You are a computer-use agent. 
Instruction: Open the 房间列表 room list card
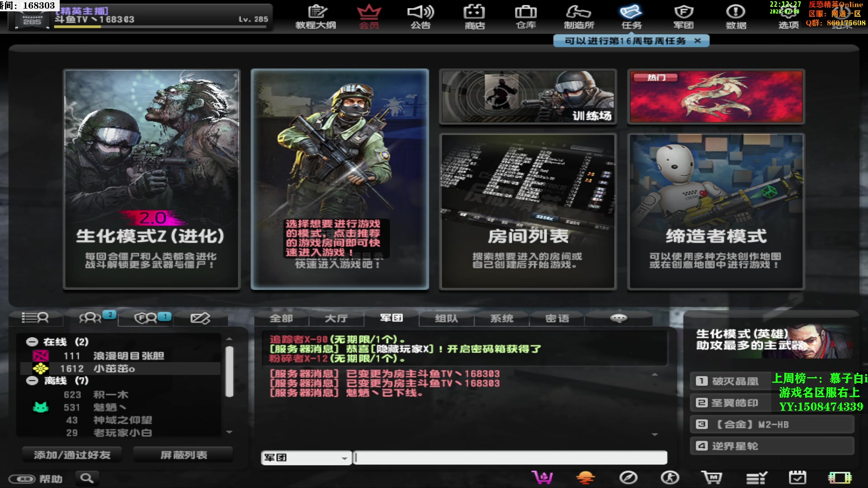(528, 211)
